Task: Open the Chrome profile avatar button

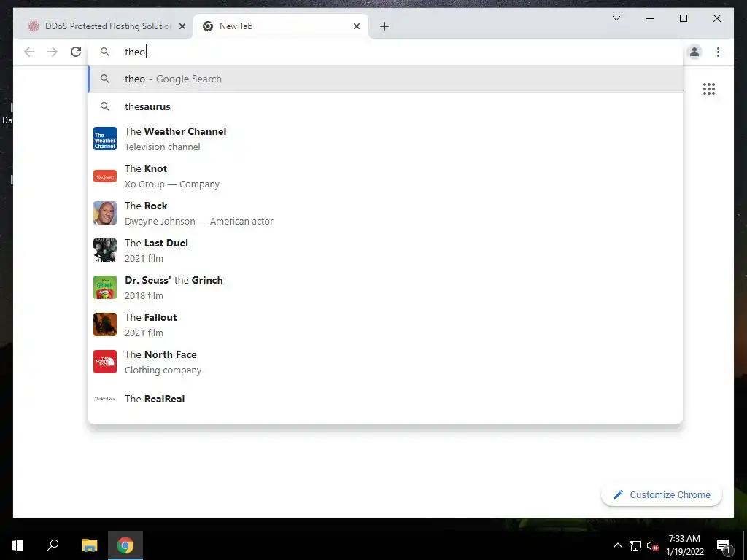Action: [x=694, y=52]
